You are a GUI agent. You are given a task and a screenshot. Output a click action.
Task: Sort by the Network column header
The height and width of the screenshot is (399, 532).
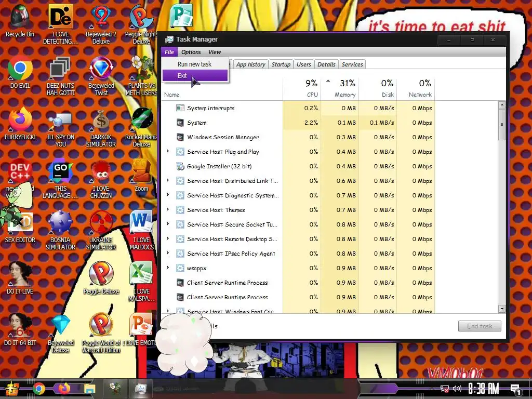(416, 88)
